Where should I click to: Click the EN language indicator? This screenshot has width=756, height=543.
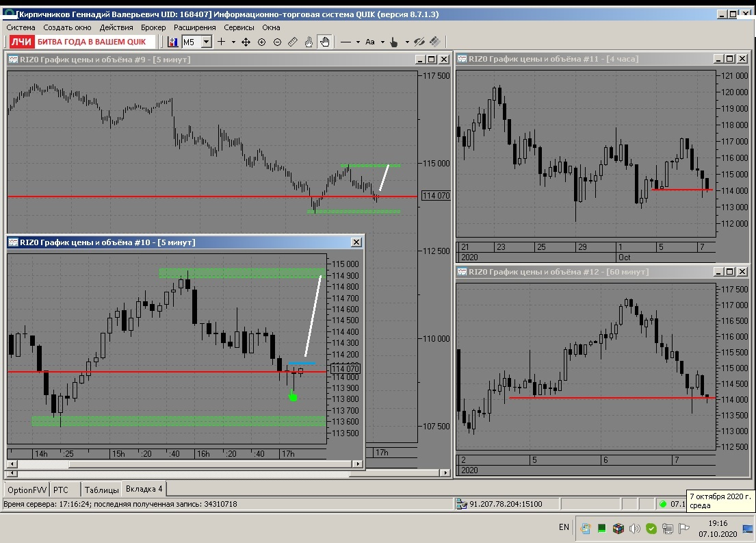pyautogui.click(x=564, y=527)
